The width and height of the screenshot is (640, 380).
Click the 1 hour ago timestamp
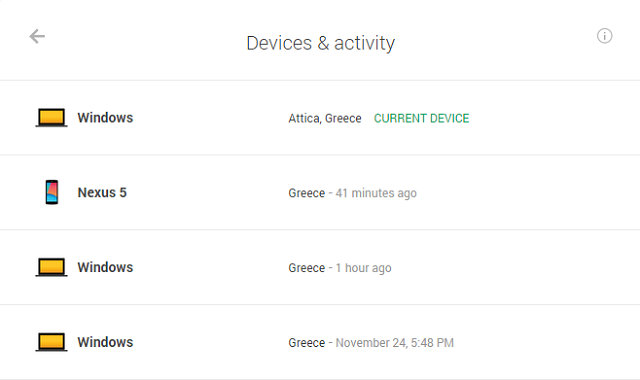click(363, 268)
